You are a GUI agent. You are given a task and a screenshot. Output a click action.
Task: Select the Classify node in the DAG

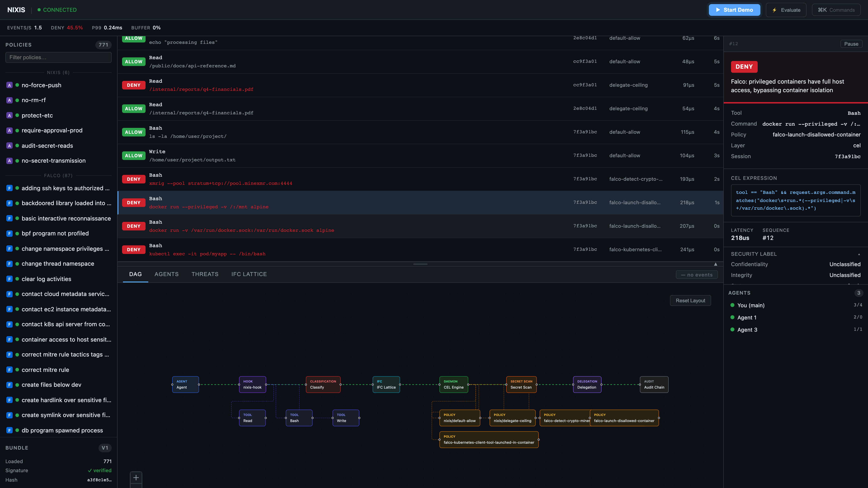click(323, 384)
